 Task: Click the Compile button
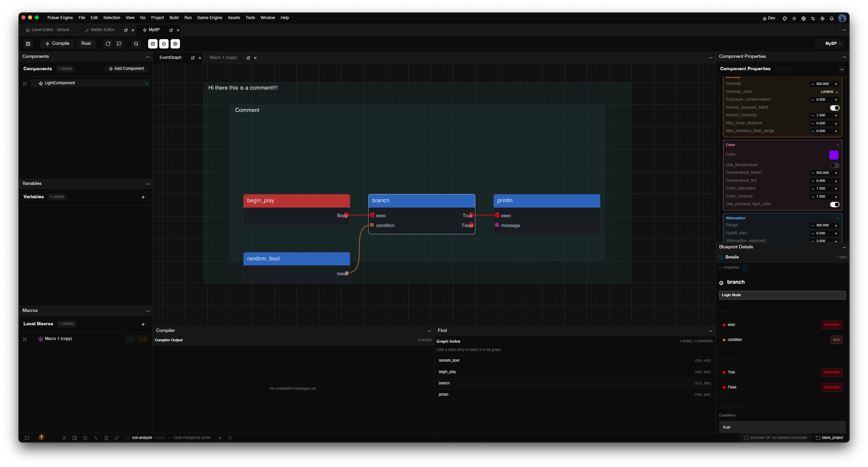57,44
